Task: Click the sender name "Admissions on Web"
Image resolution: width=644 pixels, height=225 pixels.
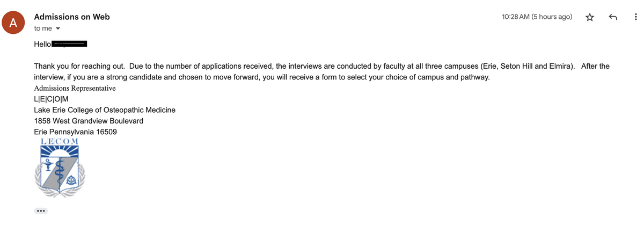Action: pos(72,17)
